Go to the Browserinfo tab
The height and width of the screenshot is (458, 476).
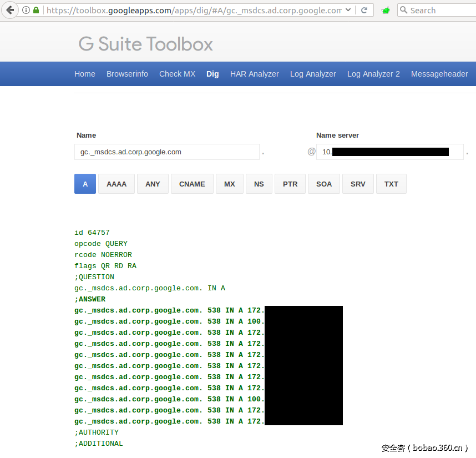127,74
